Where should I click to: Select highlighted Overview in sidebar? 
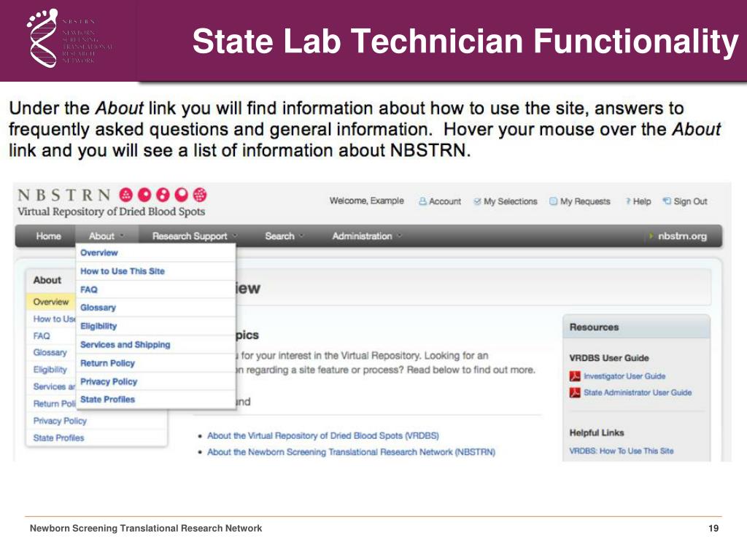(50, 302)
